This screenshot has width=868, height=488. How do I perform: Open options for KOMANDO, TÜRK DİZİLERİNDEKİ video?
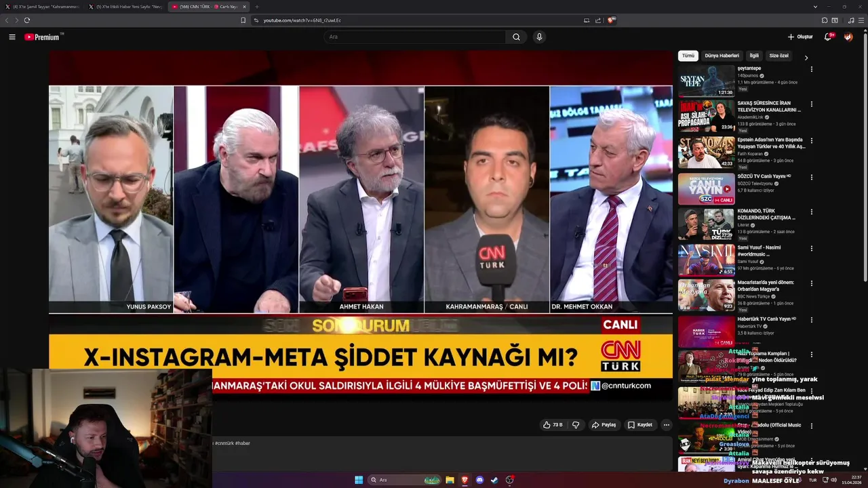click(x=811, y=211)
